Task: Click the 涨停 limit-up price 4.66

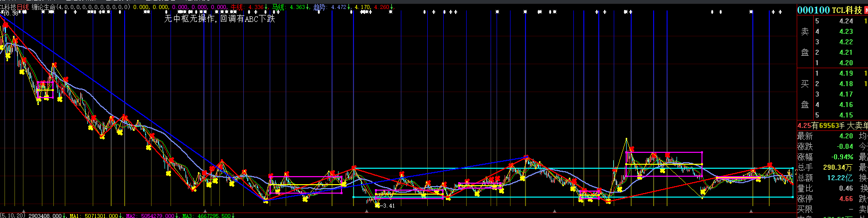Action: pyautogui.click(x=846, y=199)
